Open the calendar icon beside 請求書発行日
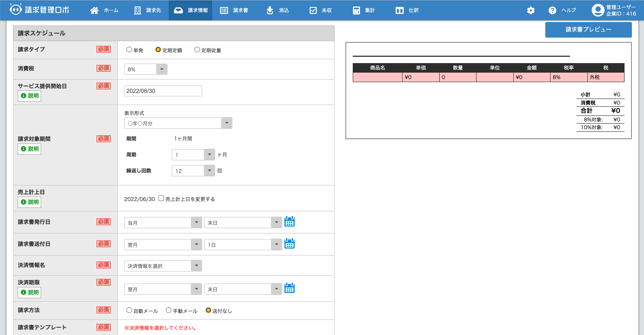 tap(290, 221)
